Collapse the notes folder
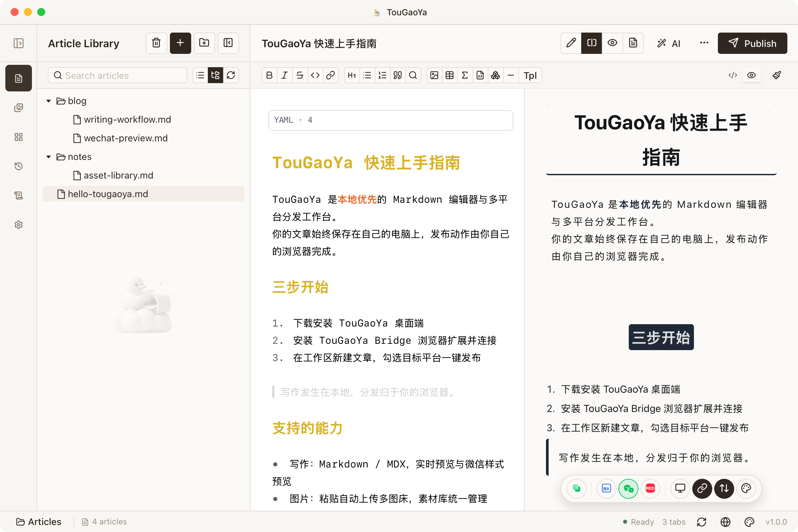The image size is (798, 532). tap(49, 157)
